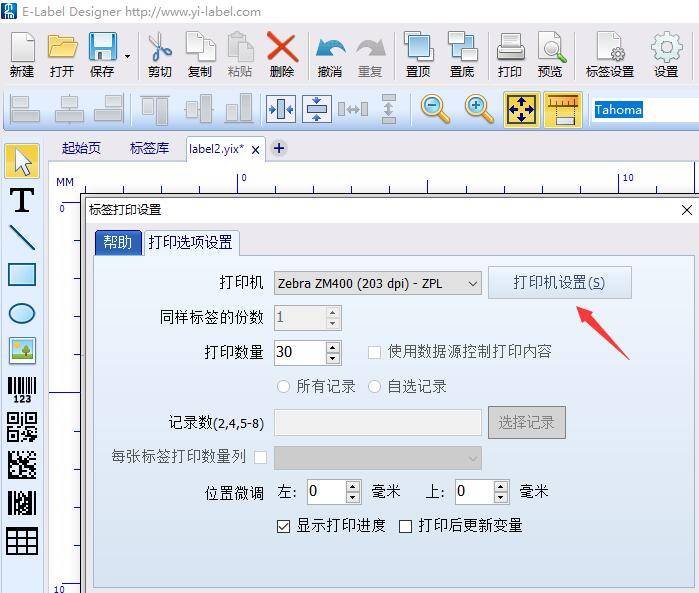Enable 使用数据源控制打印内容 checkbox
699x593 pixels.
tap(374, 352)
